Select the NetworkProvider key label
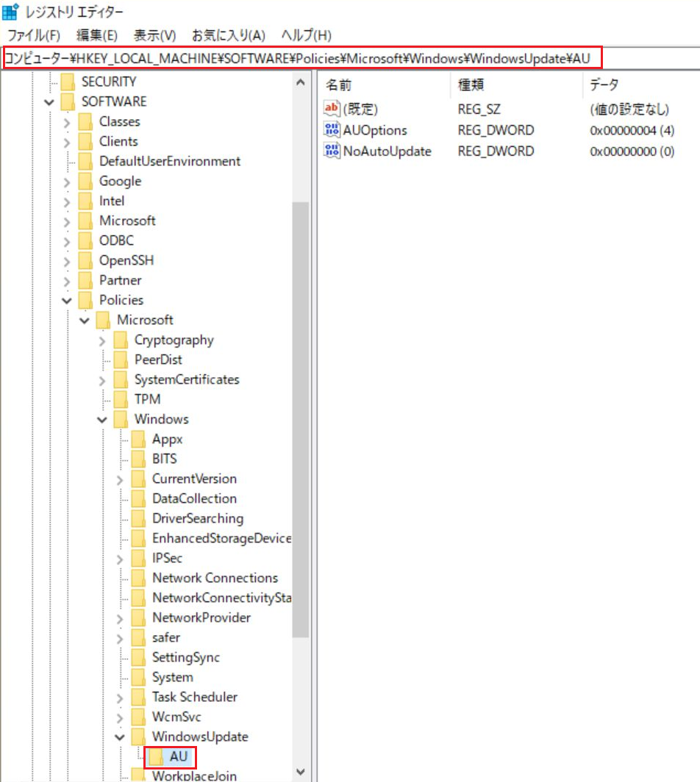This screenshot has width=700, height=782. [201, 617]
